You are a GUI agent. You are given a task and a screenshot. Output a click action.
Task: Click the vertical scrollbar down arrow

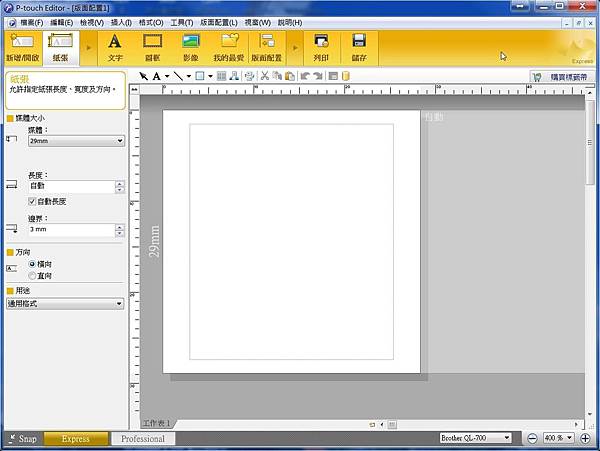coord(590,414)
